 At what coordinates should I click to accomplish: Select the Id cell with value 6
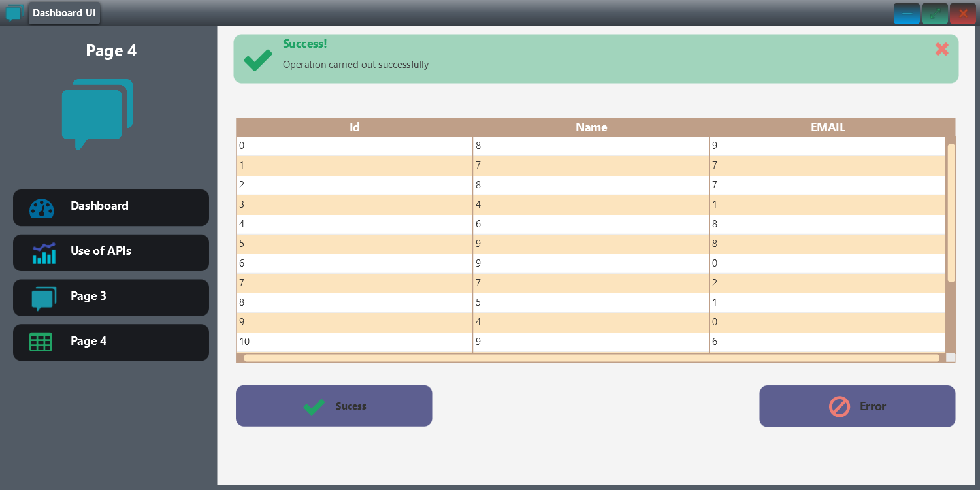pos(355,264)
